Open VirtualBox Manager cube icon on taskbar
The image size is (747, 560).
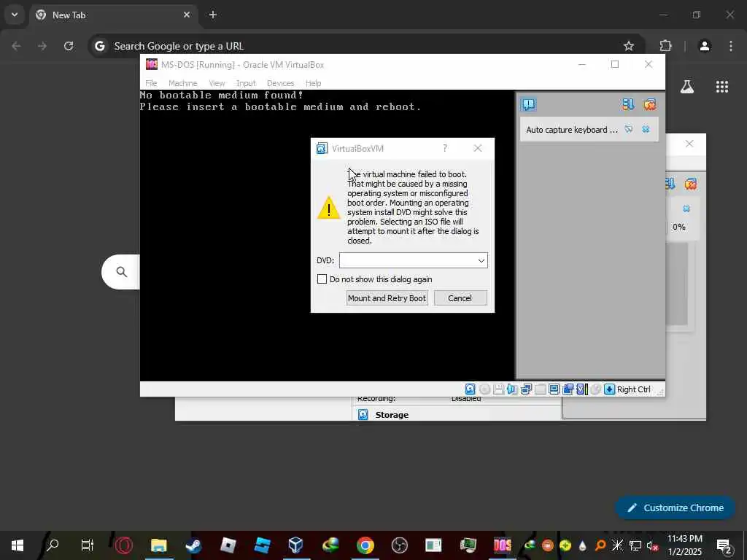[x=296, y=545]
